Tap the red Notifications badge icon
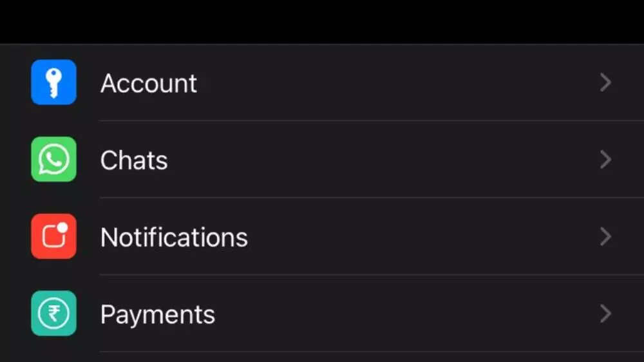The height and width of the screenshot is (362, 644). 53,236
